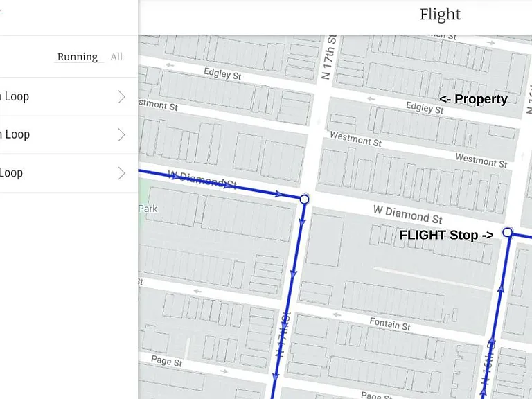The image size is (532, 399).
Task: Click the Fontain St label on map
Action: click(390, 324)
